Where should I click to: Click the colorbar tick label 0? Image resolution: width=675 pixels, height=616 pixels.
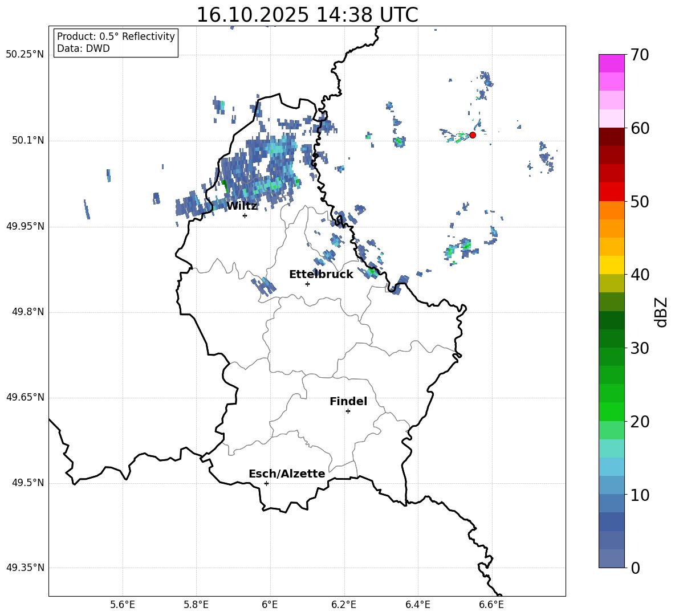[x=635, y=568]
